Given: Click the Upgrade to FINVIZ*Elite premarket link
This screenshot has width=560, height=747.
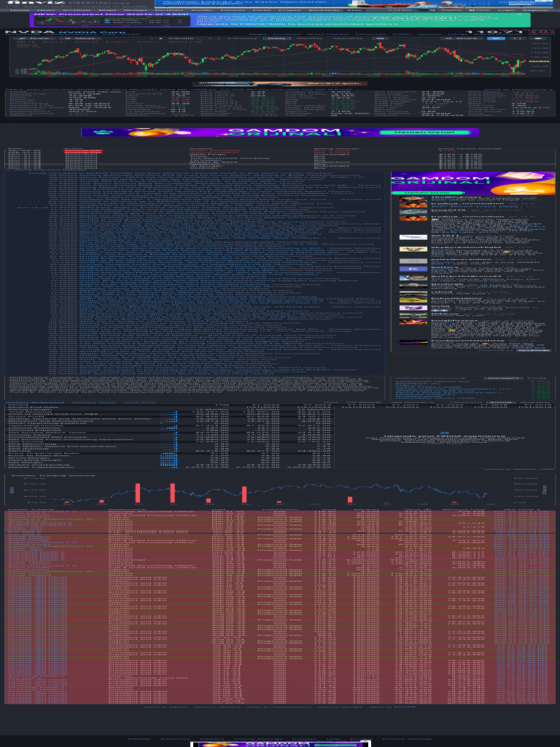Looking at the screenshot, I should pyautogui.click(x=297, y=23).
